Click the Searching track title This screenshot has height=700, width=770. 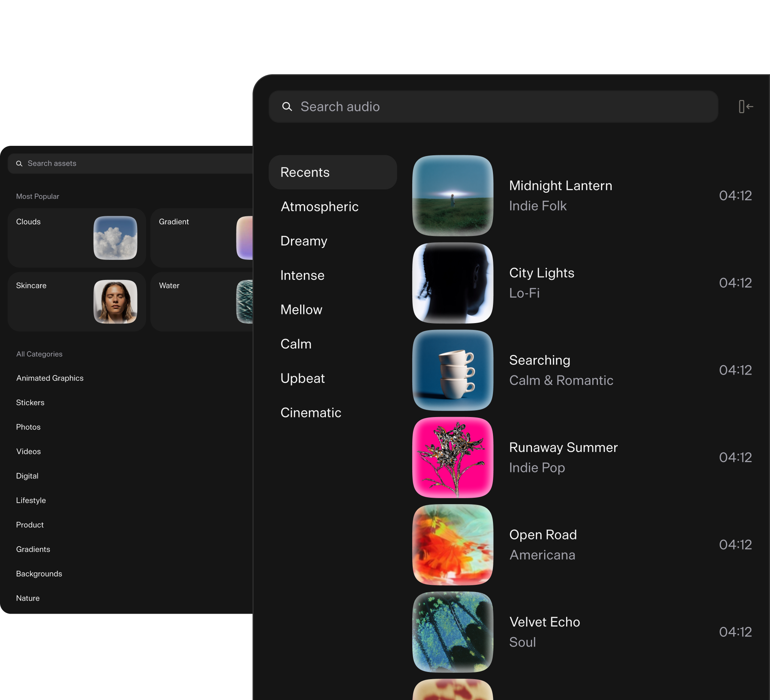(539, 360)
